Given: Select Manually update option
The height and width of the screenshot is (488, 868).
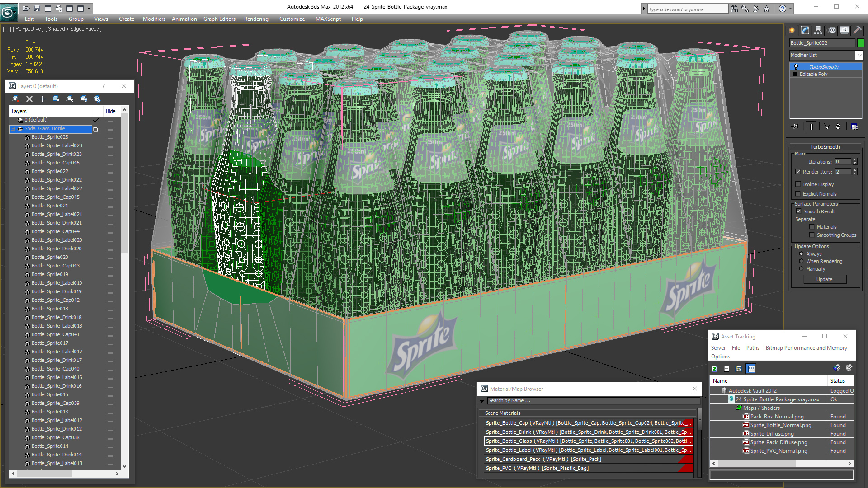Looking at the screenshot, I should coord(801,269).
